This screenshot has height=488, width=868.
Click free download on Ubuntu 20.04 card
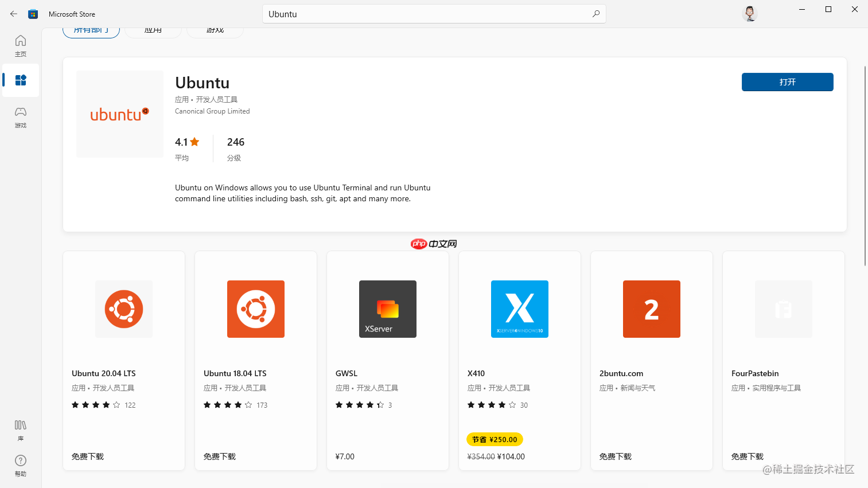(x=88, y=456)
